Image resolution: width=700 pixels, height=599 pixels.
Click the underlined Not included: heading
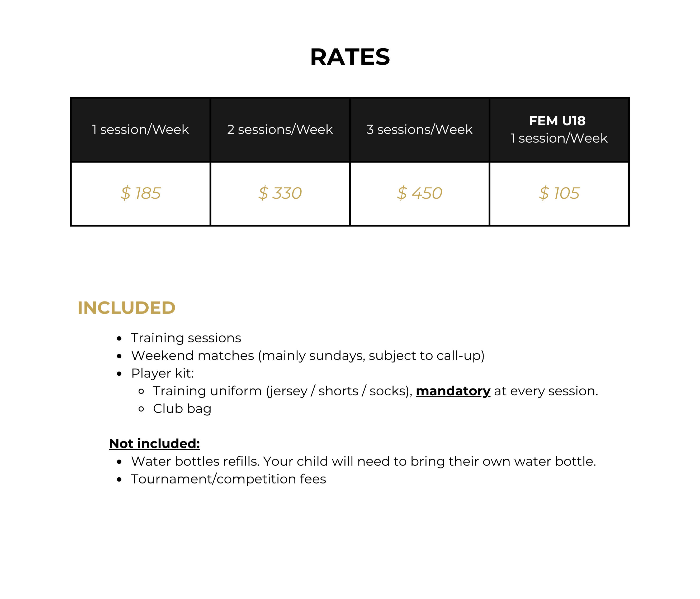[154, 444]
